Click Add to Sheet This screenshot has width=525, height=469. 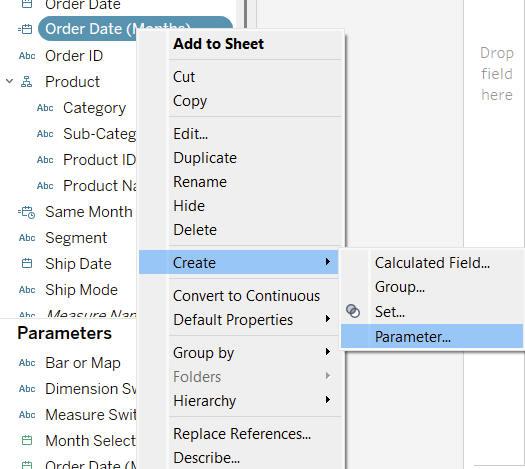pos(218,44)
